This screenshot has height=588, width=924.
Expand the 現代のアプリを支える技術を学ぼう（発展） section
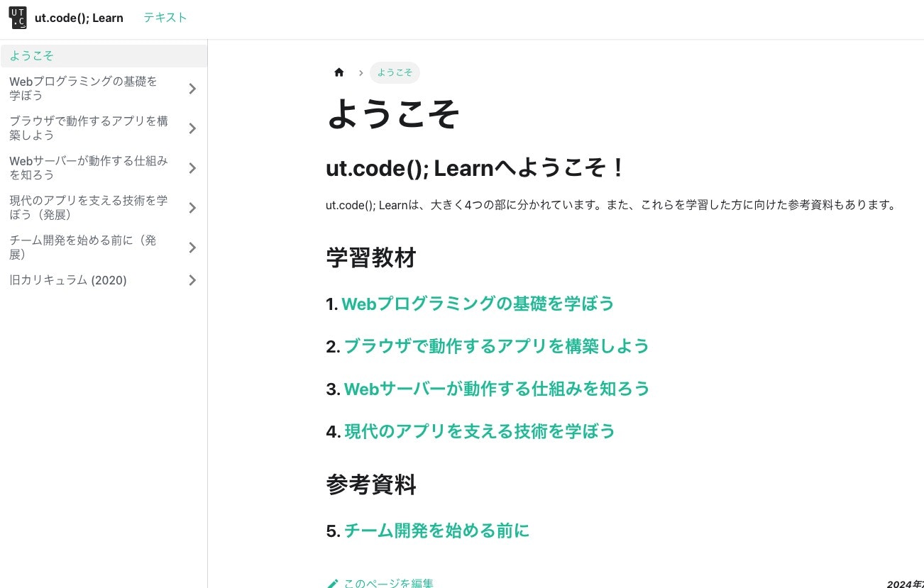point(192,208)
